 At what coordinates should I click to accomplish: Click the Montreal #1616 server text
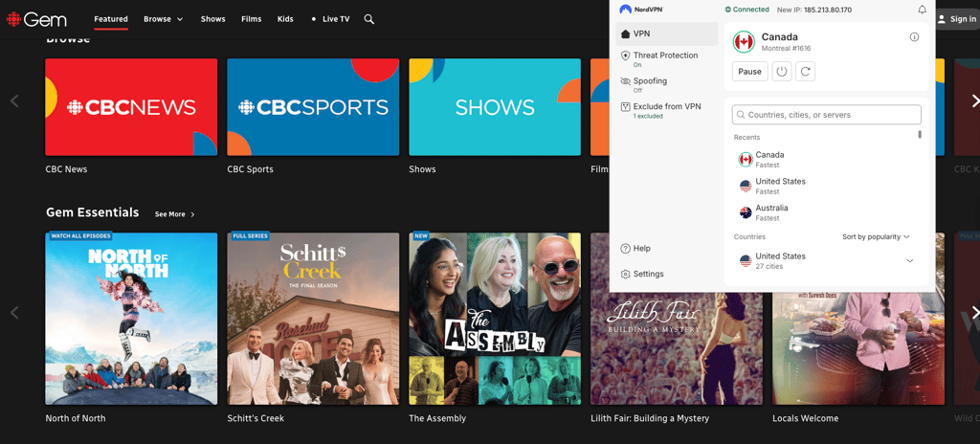(x=787, y=48)
